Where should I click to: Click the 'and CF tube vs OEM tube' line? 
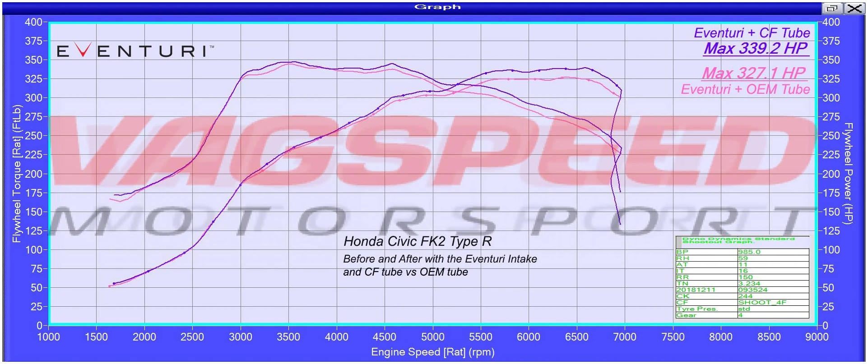(x=405, y=272)
